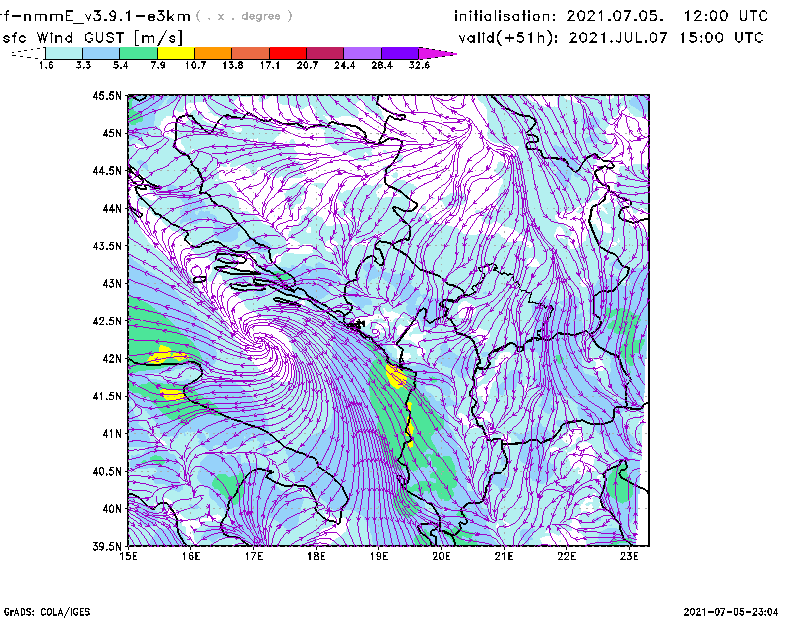Click the green legend swatch
Screen dimensions: 800x618
click(139, 53)
